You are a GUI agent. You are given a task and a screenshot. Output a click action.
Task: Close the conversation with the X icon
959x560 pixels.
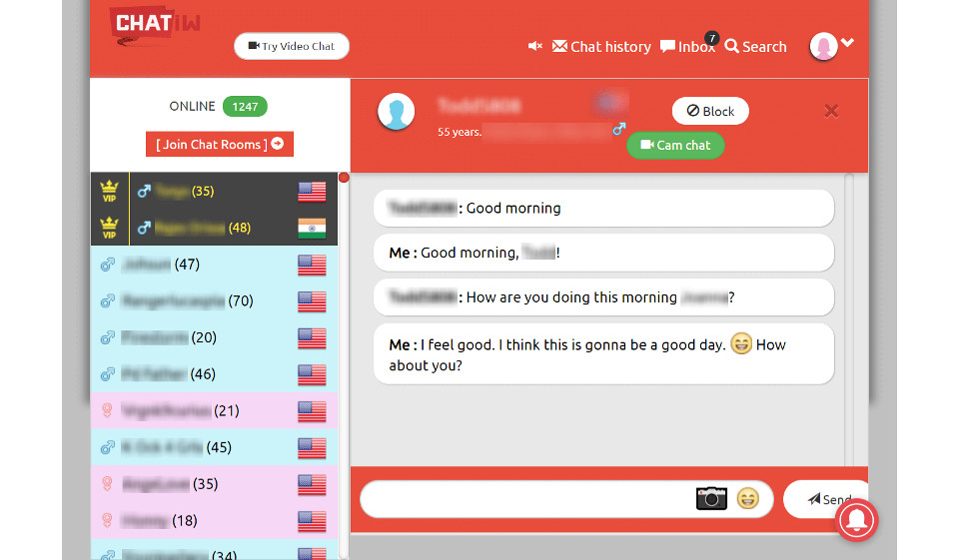(x=831, y=111)
